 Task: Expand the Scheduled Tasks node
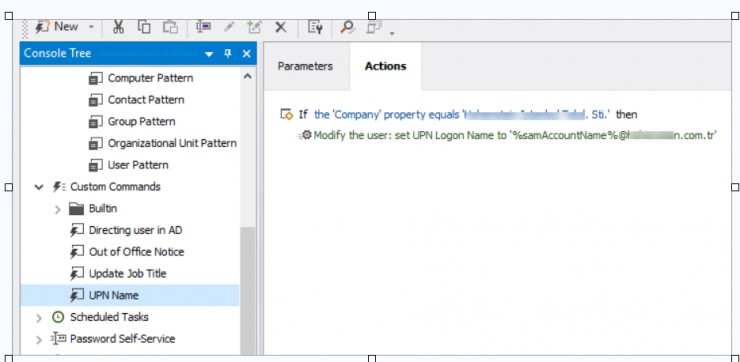click(39, 318)
